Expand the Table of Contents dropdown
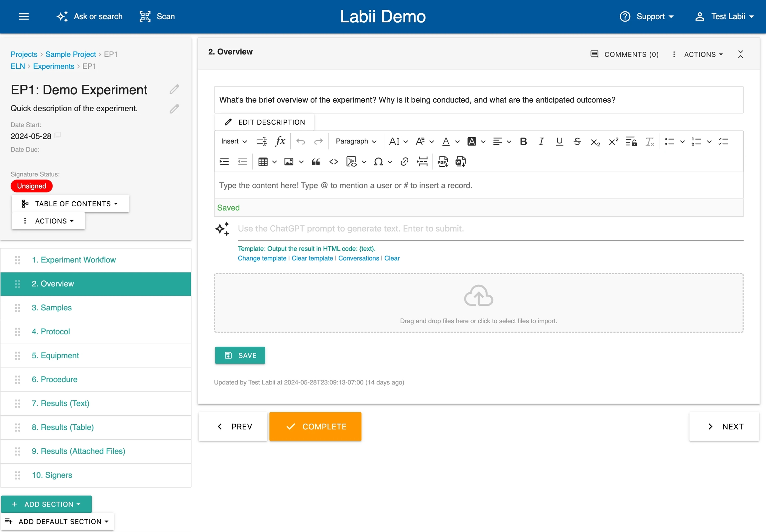Image resolution: width=766 pixels, height=532 pixels. tap(70, 204)
